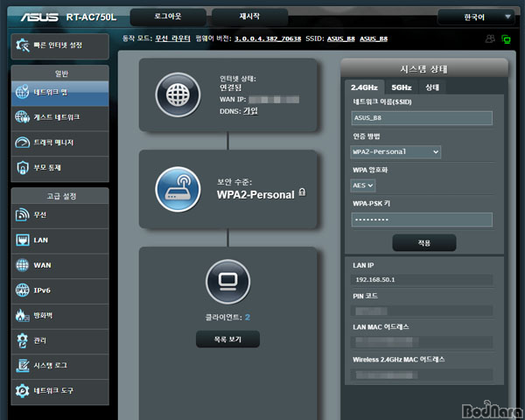525x420 pixels.
Task: Click the green network status icon
Action: coord(507,39)
